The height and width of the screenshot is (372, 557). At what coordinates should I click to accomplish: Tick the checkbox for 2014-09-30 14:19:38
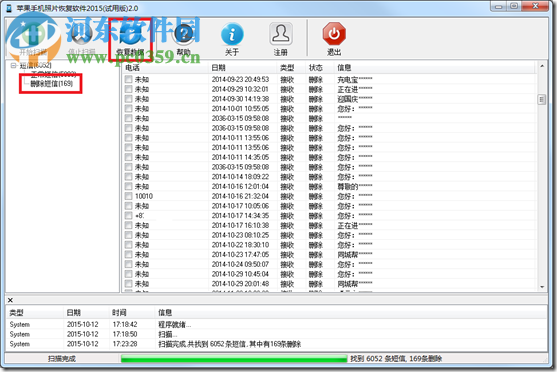coord(128,99)
